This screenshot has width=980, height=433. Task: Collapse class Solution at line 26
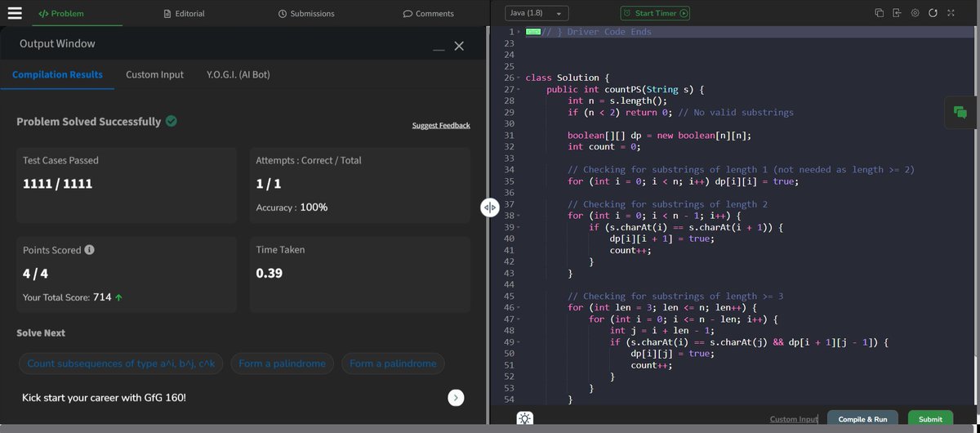point(519,78)
